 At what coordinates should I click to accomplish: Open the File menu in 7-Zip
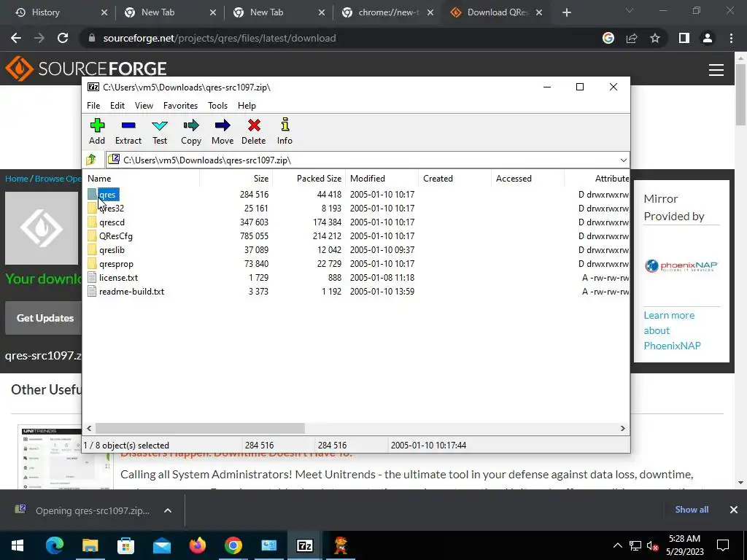(93, 106)
